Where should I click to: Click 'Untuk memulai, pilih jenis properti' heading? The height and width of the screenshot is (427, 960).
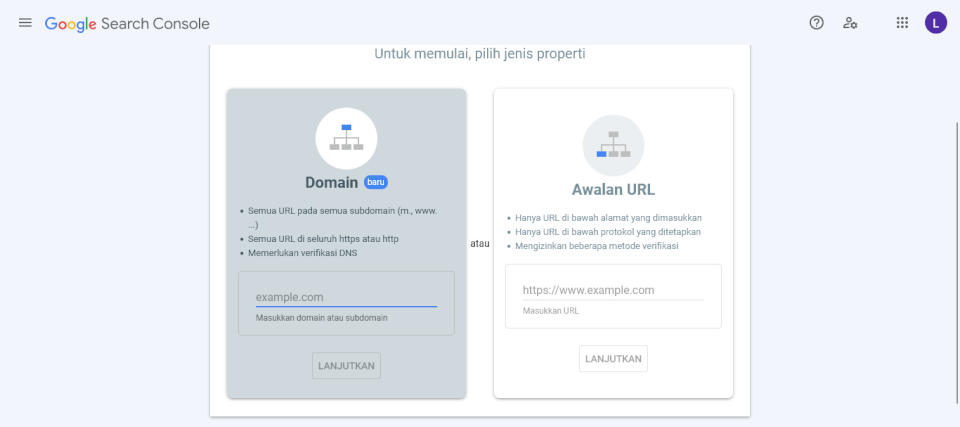tap(480, 54)
